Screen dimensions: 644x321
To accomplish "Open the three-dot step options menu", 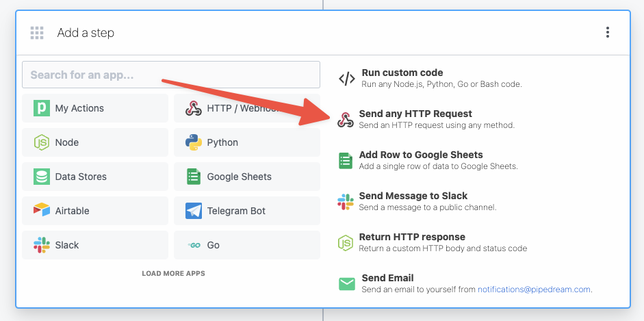I will tap(608, 32).
